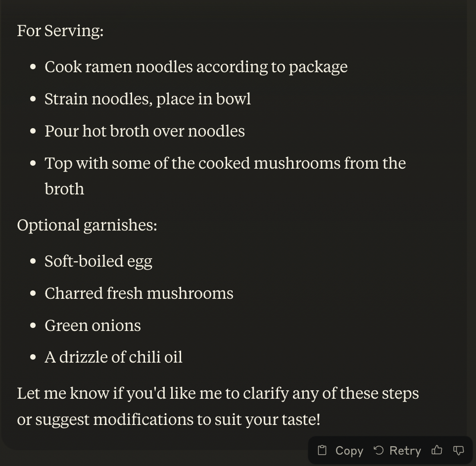
Task: Click the "For Serving:" heading
Action: pyautogui.click(x=60, y=31)
